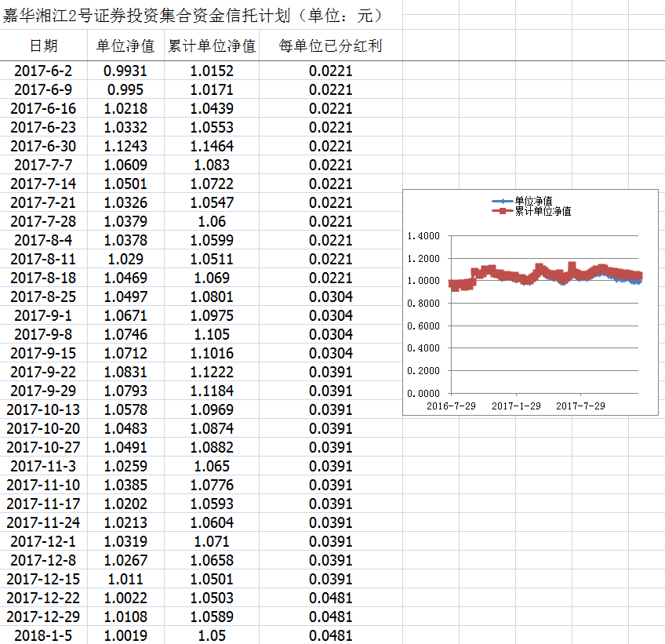Click the 2016-7-29 x-axis label on chart

coord(450,406)
